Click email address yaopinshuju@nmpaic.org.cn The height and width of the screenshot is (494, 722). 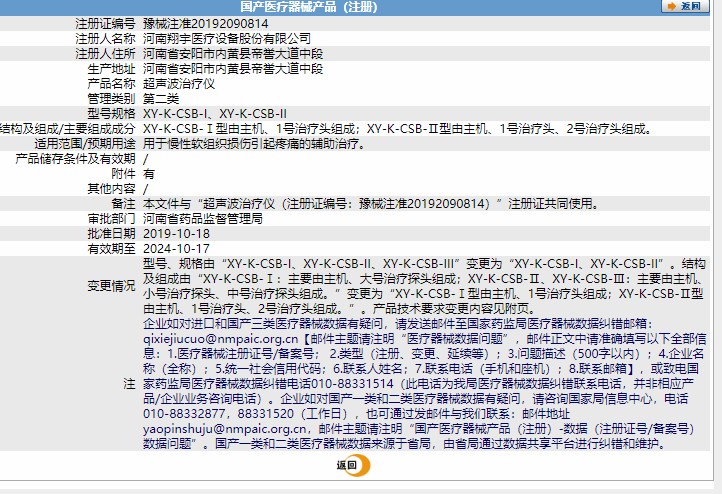pyautogui.click(x=225, y=429)
